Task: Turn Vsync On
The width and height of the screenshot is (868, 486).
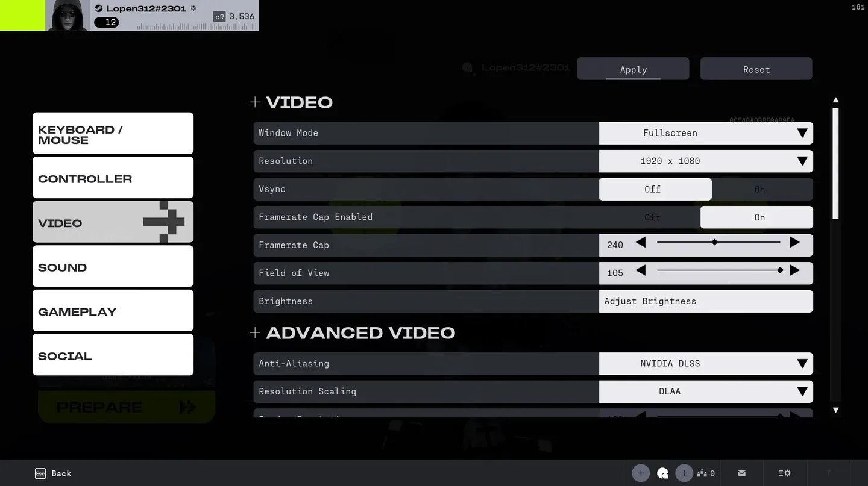Action: tap(759, 189)
